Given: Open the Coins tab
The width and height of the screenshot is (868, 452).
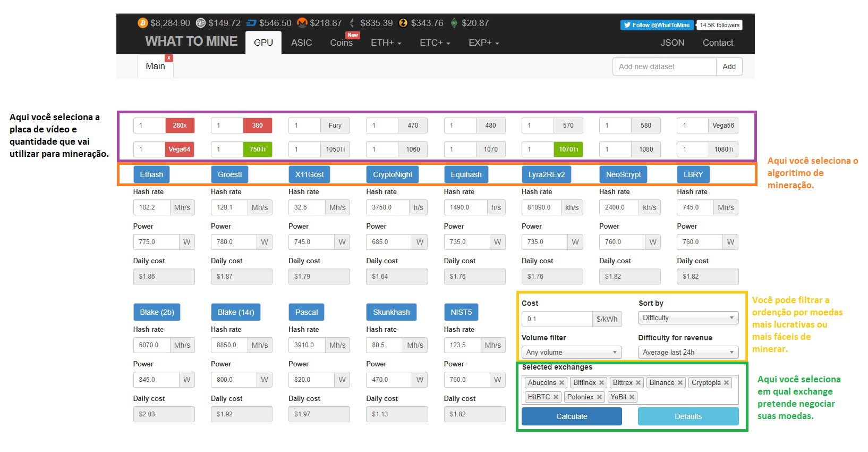Looking at the screenshot, I should point(342,43).
